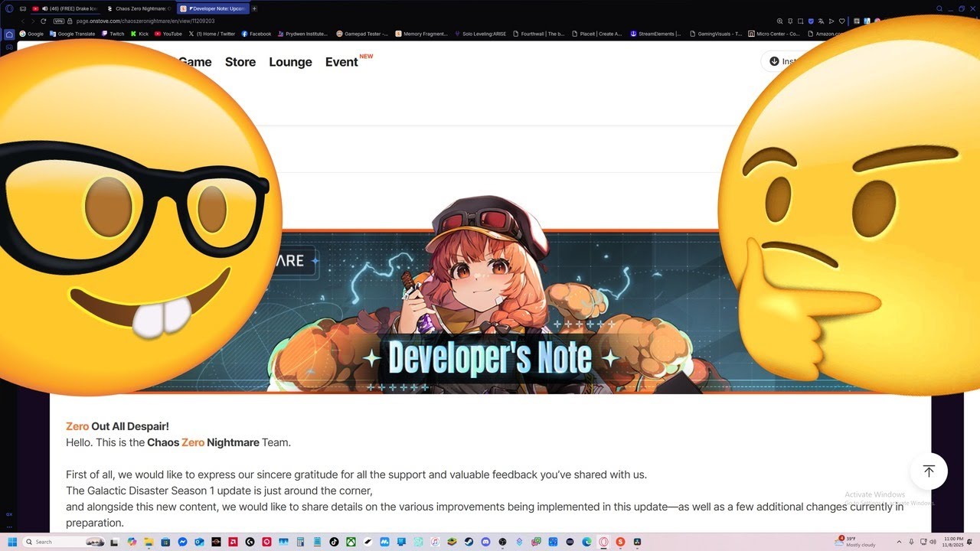The width and height of the screenshot is (980, 551).
Task: Open Microsoft Store on the taskbar
Action: point(165,542)
